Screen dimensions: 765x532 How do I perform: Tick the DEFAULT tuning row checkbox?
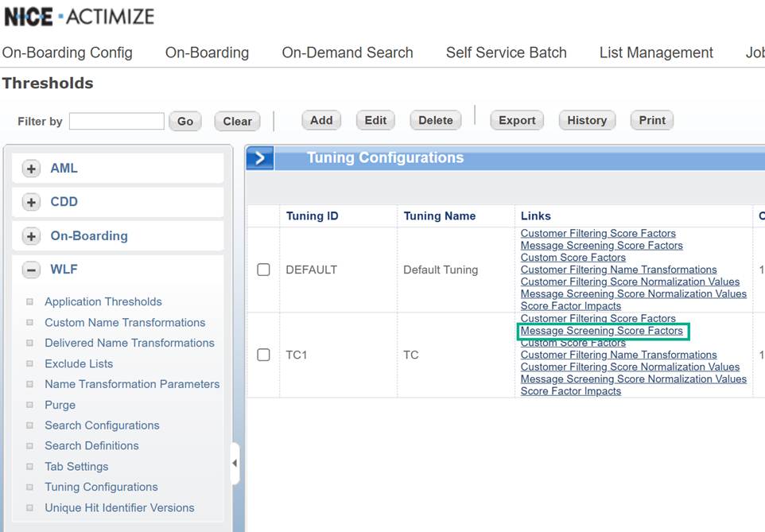(x=263, y=270)
